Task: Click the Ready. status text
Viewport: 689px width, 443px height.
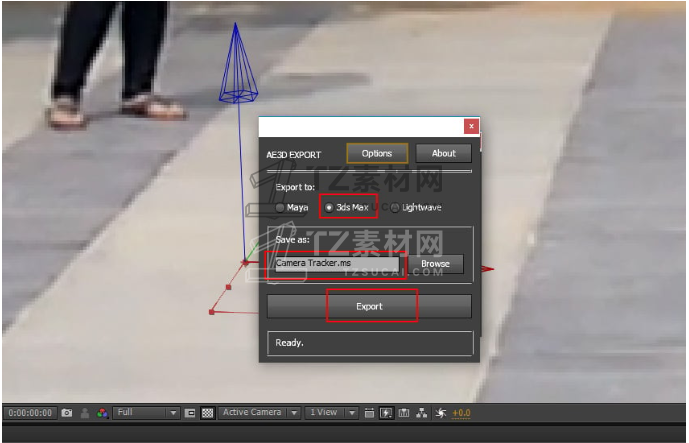Action: (x=289, y=343)
